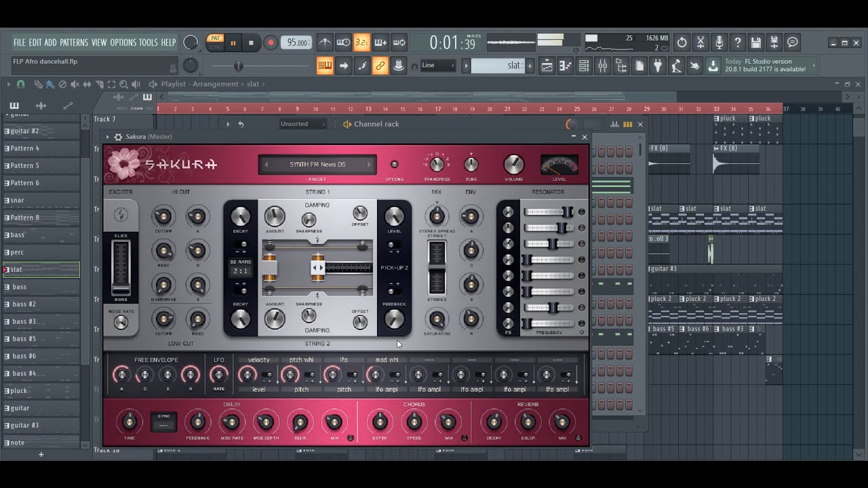Viewport: 868px width, 488px height.
Task: Toggle multilink to controllers button
Action: (380, 66)
